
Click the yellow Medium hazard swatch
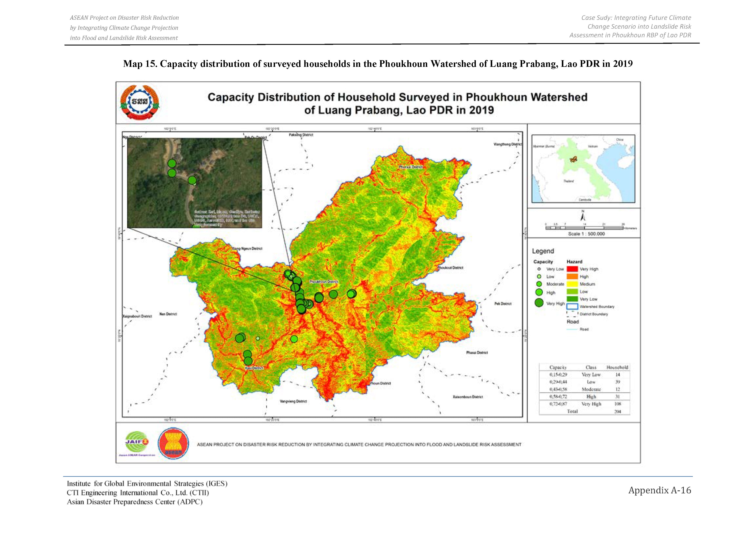coord(572,284)
